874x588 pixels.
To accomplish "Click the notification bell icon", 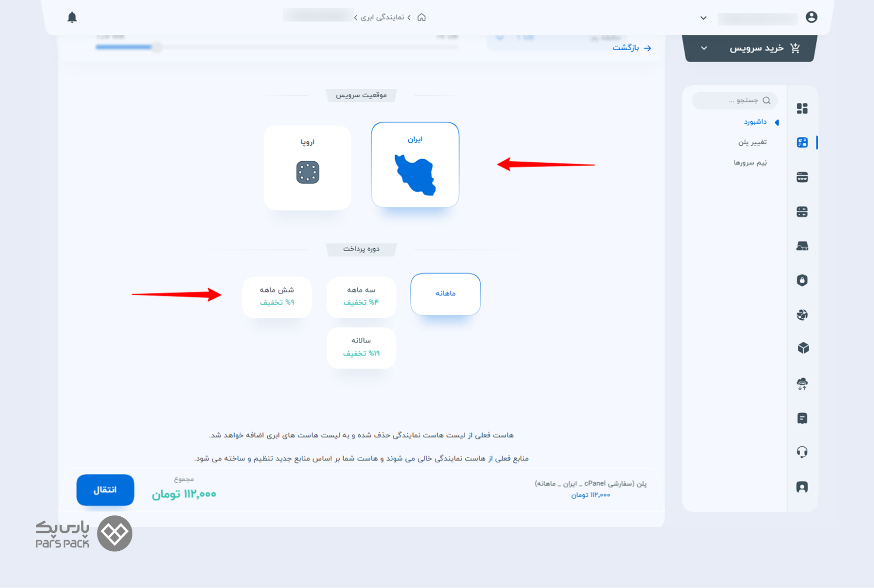I will pyautogui.click(x=72, y=17).
